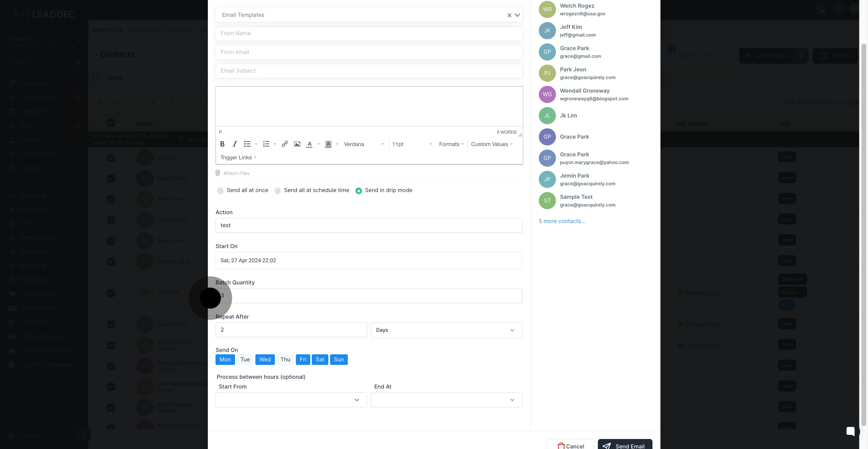Image resolution: width=868 pixels, height=449 pixels.
Task: Toggle Fri in Send On days
Action: (303, 360)
